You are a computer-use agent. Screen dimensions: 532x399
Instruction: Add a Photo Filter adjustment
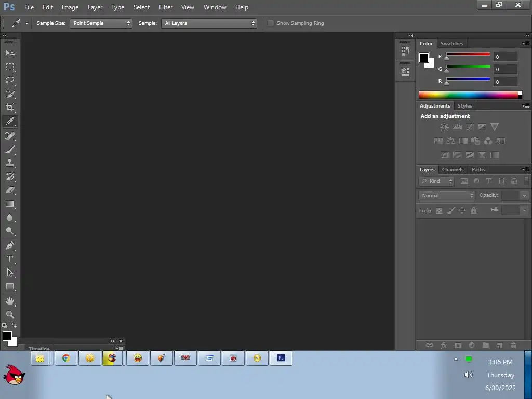coord(476,141)
